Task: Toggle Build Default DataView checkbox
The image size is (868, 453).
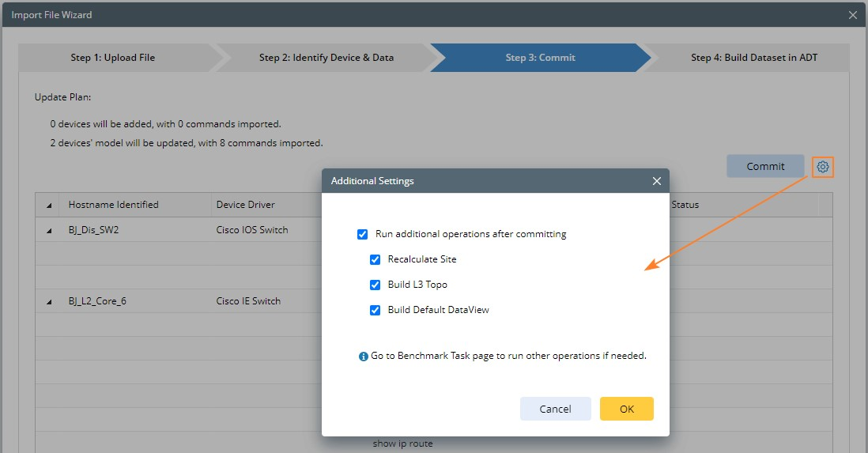Action: pos(376,310)
